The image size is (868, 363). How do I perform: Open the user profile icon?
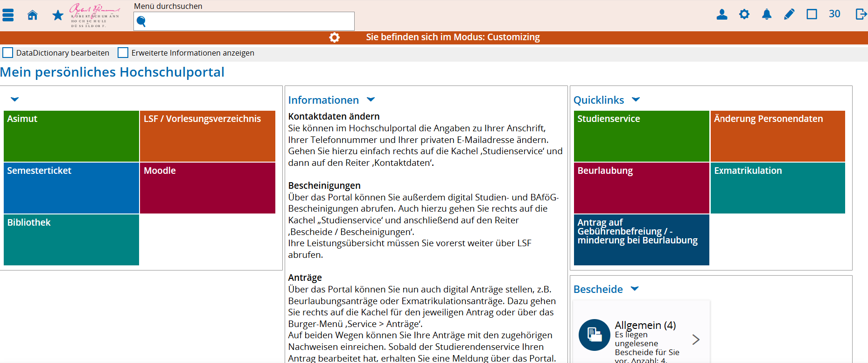(721, 14)
